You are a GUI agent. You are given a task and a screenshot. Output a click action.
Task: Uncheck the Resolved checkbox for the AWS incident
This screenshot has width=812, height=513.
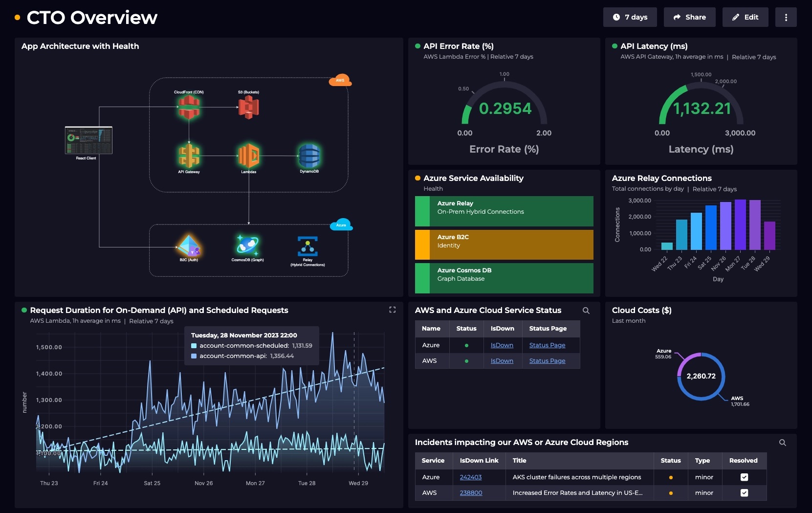coord(745,493)
